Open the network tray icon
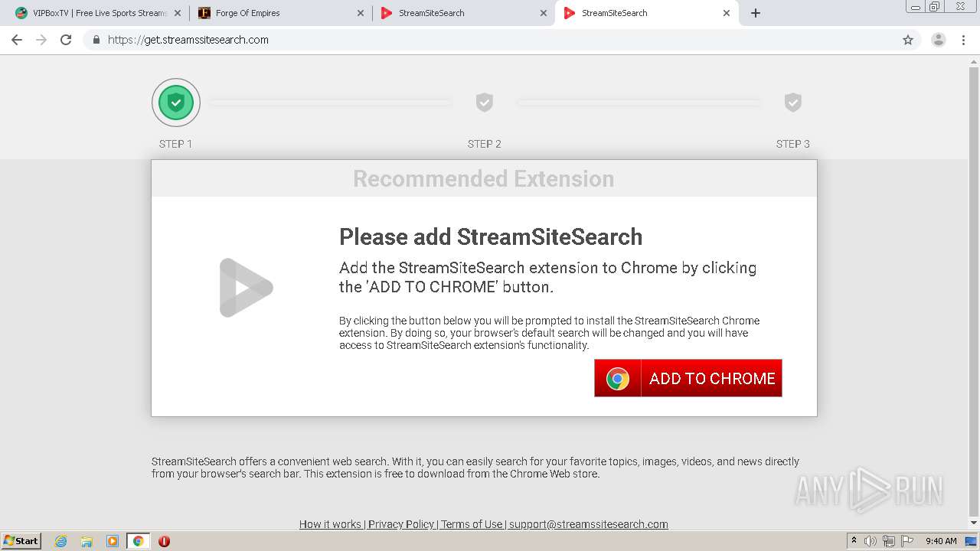This screenshot has width=980, height=551. tap(888, 541)
